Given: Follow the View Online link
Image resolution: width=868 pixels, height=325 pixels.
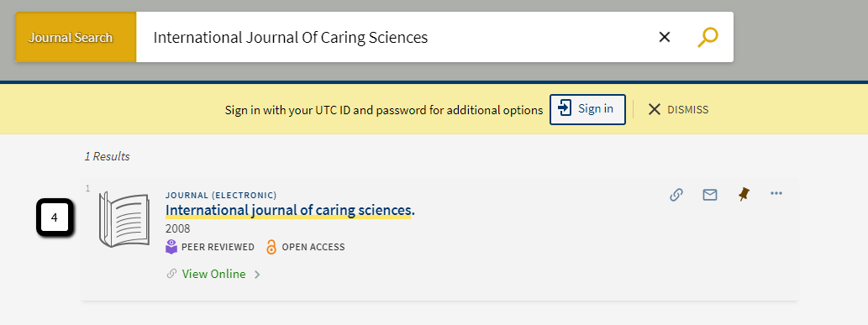Looking at the screenshot, I should pos(213,274).
